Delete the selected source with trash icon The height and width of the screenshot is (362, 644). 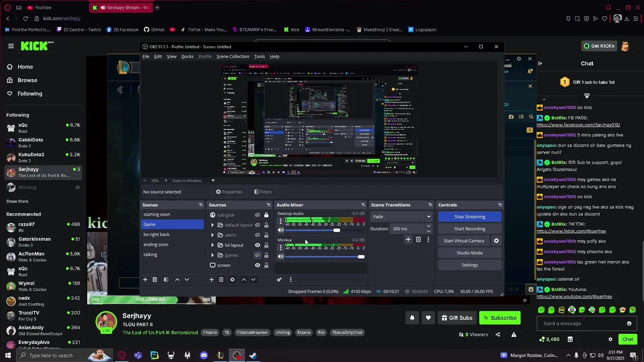pyautogui.click(x=221, y=280)
